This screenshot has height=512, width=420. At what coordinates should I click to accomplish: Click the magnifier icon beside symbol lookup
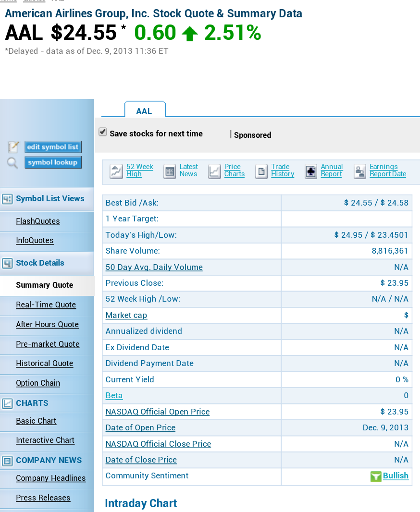(13, 163)
